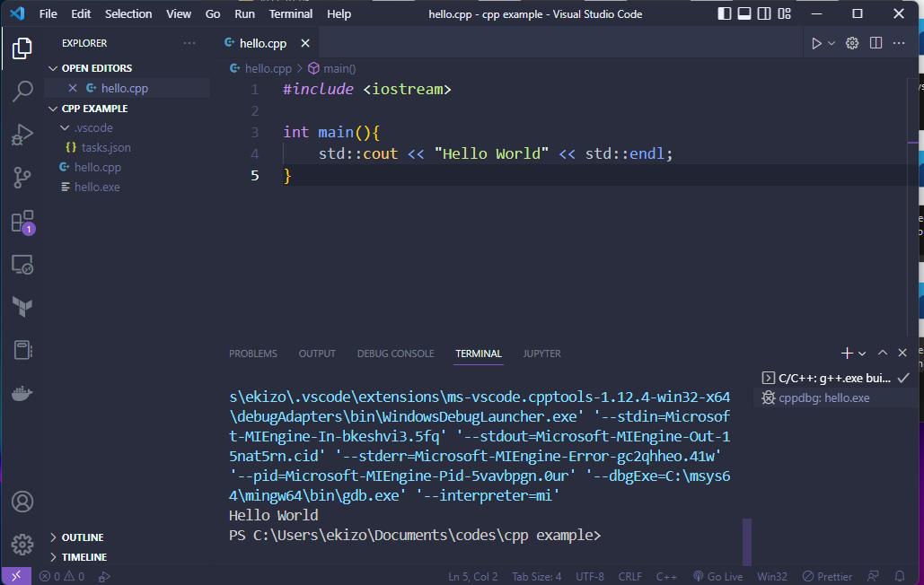Select the C/C++ g++.exe build terminal

(x=834, y=379)
